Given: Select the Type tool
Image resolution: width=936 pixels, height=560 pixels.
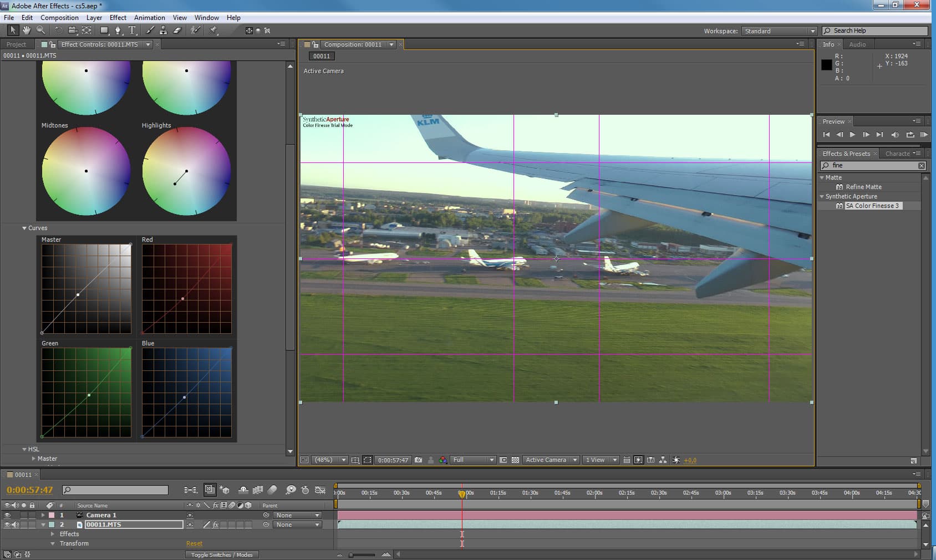Looking at the screenshot, I should point(132,30).
